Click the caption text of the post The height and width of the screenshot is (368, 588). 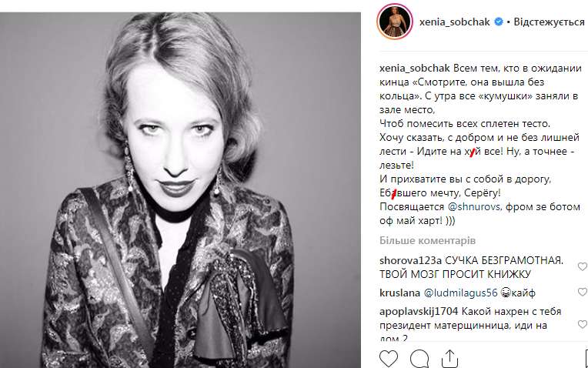click(480, 145)
